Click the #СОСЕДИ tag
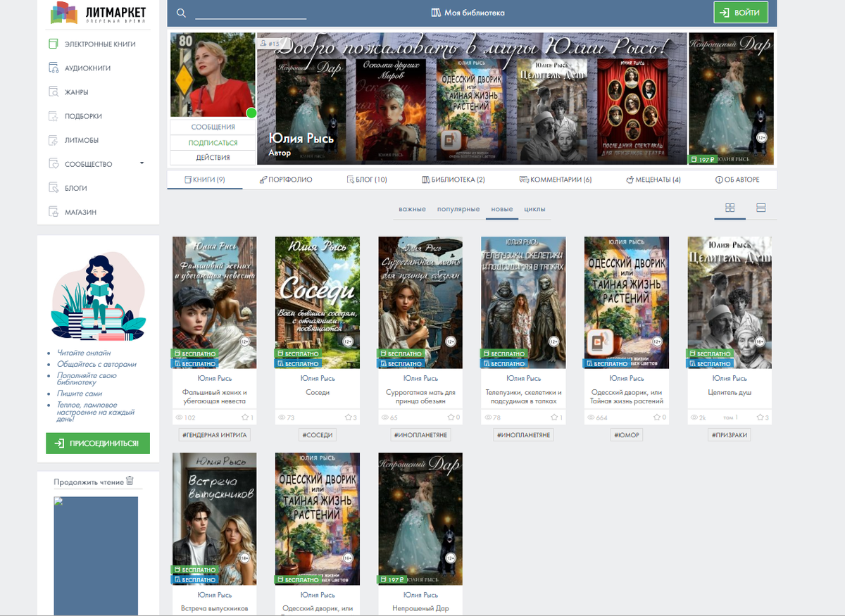845x616 pixels. [x=318, y=435]
